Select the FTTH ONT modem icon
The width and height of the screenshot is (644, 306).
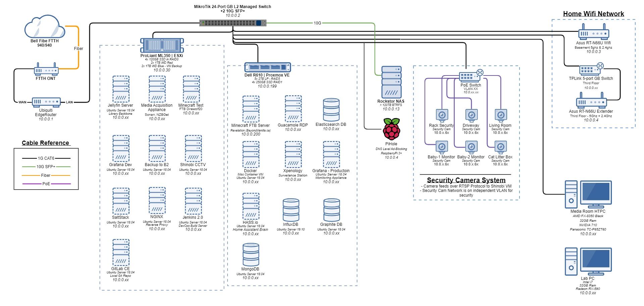coord(46,69)
